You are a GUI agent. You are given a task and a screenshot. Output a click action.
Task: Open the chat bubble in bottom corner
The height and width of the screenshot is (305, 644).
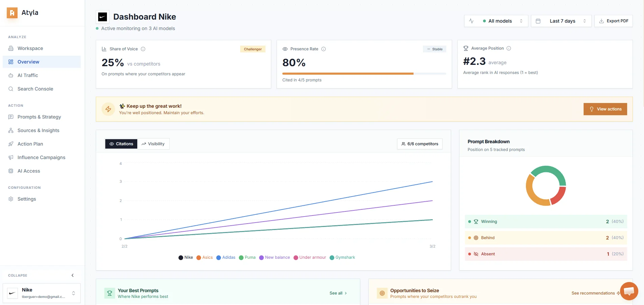pyautogui.click(x=629, y=290)
